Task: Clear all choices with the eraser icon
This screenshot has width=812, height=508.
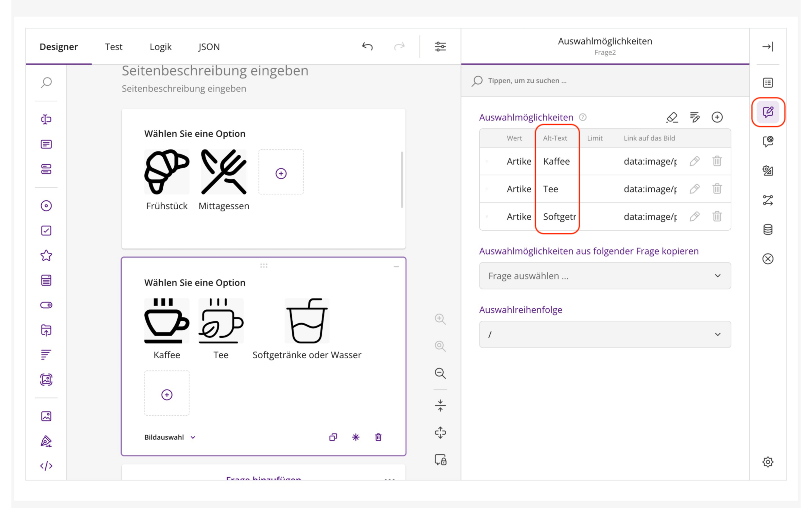Action: (672, 117)
